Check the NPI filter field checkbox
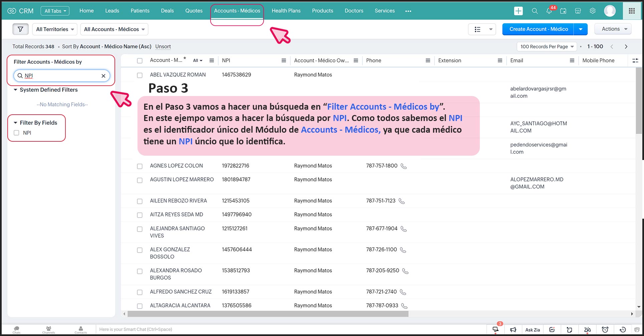 [16, 133]
